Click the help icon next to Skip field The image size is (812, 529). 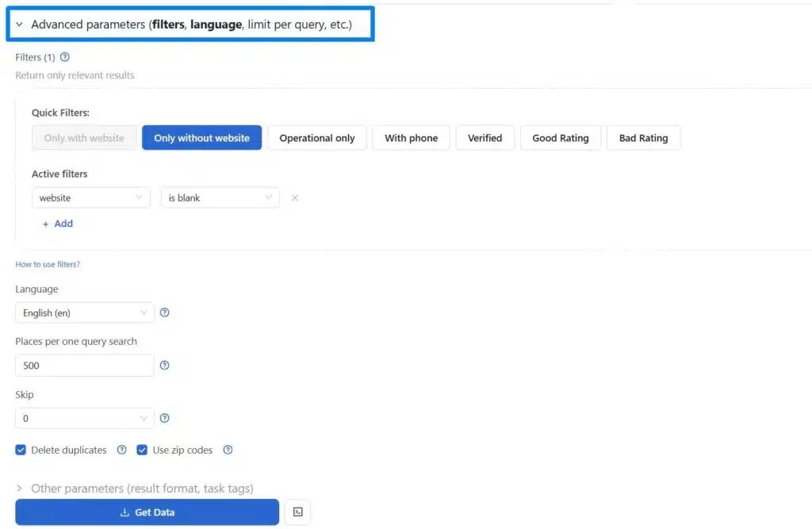(x=164, y=418)
